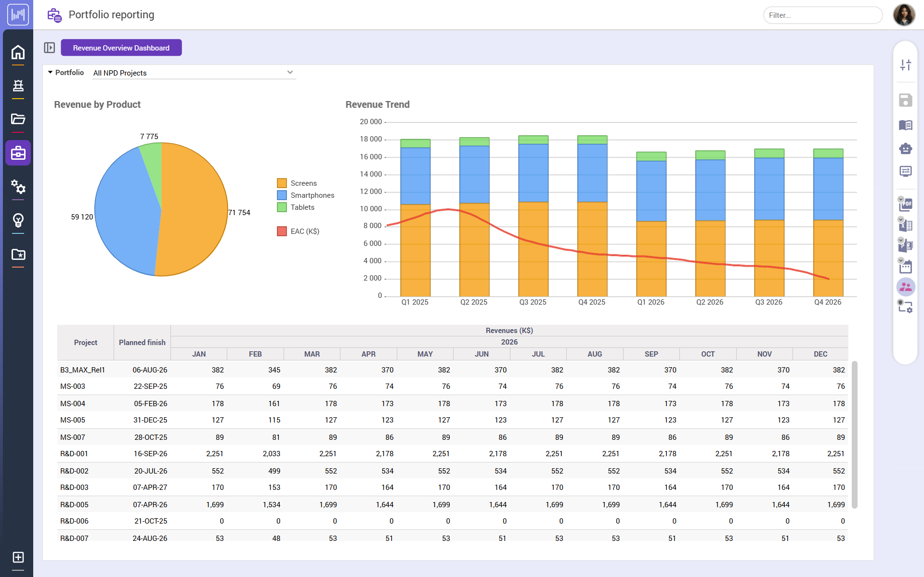Click the Filter search field at top right
924x577 pixels.
coord(822,15)
